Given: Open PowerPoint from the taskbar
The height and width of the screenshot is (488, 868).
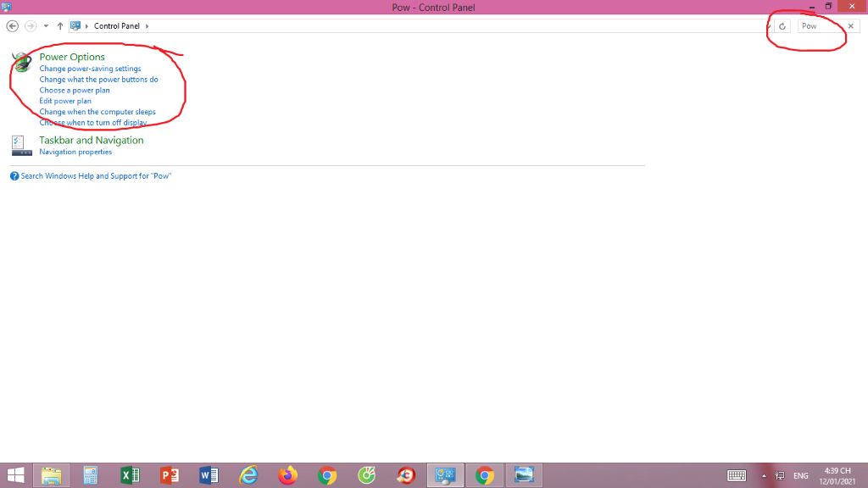Looking at the screenshot, I should pyautogui.click(x=170, y=475).
